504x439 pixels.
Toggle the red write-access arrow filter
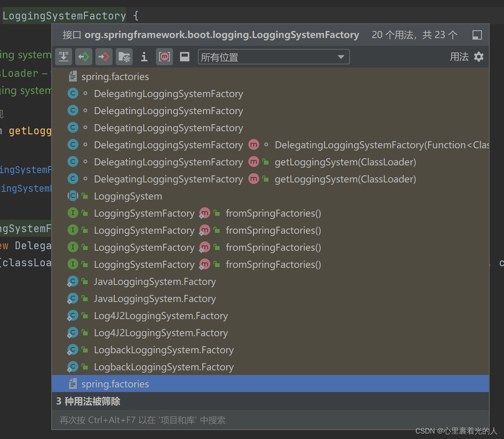point(104,57)
